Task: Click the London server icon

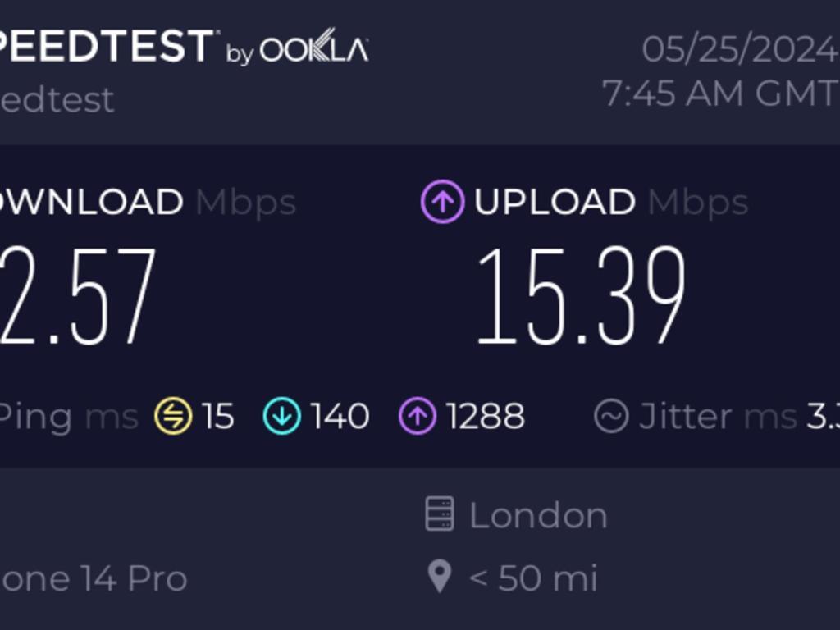Action: [440, 514]
